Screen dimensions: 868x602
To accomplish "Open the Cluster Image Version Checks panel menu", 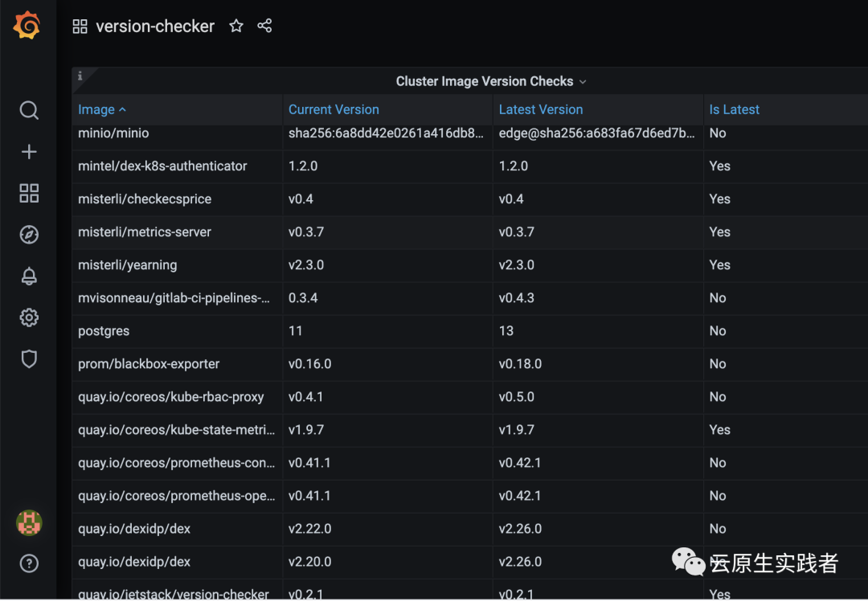I will click(x=490, y=81).
